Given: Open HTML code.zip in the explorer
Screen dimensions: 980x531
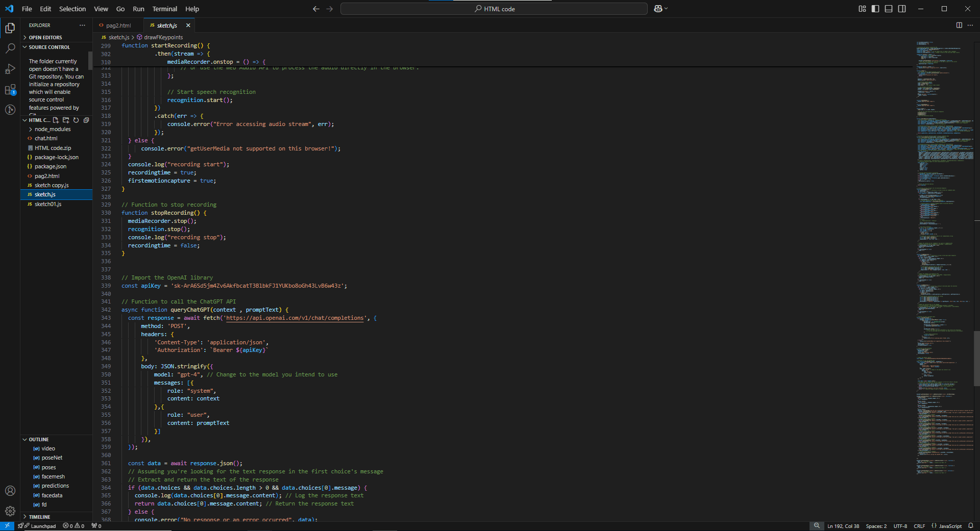Looking at the screenshot, I should tap(53, 148).
